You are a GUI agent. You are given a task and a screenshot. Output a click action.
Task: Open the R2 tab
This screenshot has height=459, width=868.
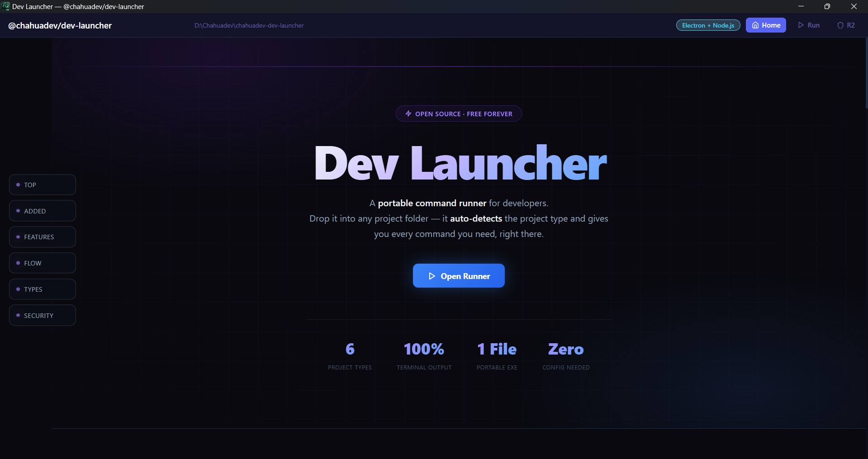(x=846, y=25)
